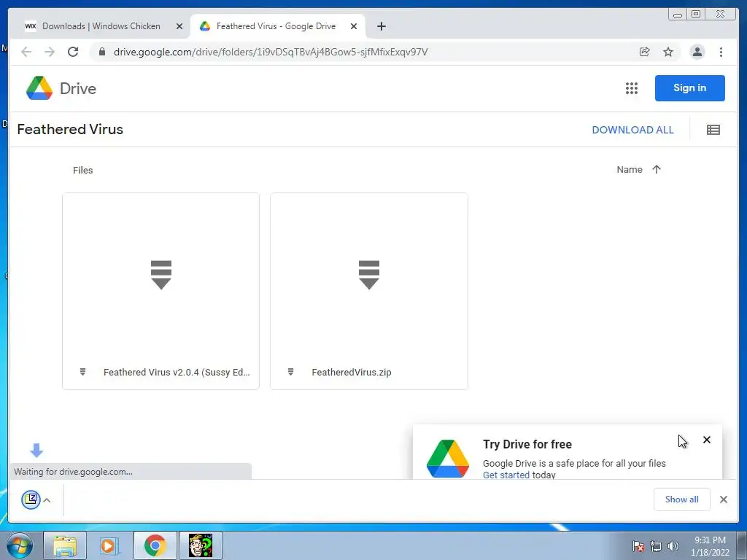Expand the download item options chevron
Screen dimensions: 747x560
(x=47, y=500)
